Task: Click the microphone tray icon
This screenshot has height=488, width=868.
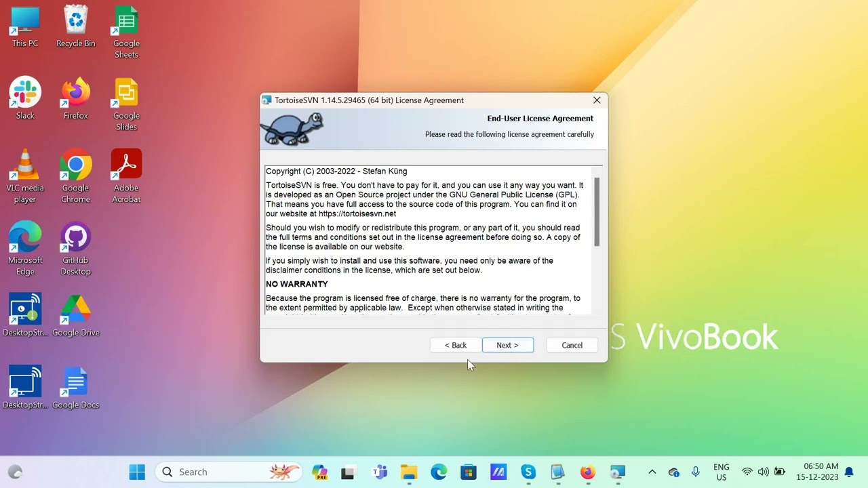Action: [x=695, y=472]
